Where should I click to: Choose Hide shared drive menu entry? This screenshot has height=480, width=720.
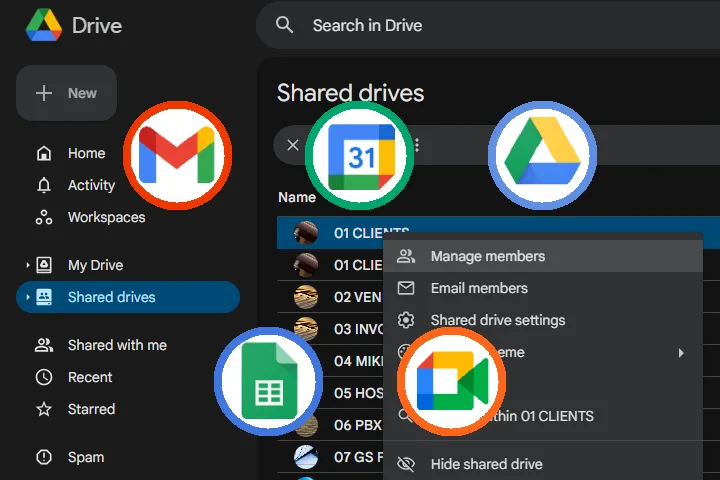[x=543, y=464]
